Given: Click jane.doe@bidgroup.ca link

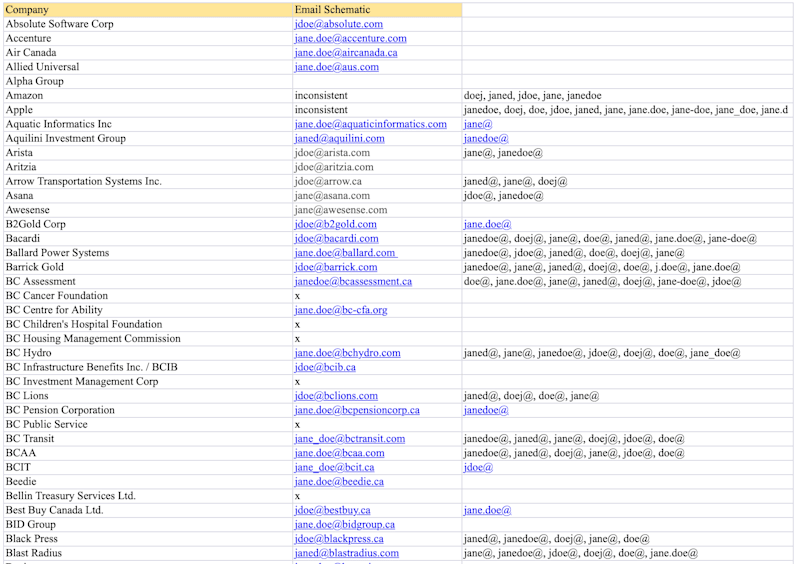Looking at the screenshot, I should (x=344, y=524).
